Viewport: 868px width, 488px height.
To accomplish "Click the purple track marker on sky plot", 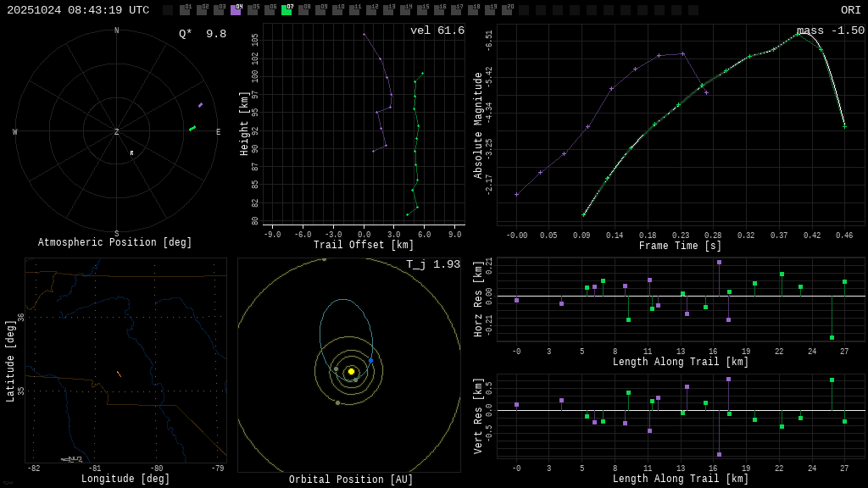I will (x=200, y=105).
